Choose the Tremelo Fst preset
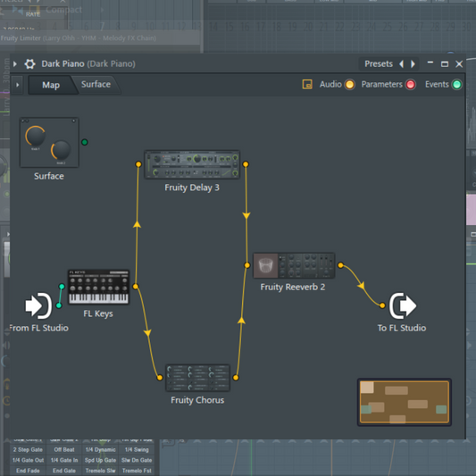Screen dimensions: 476x476 point(137,471)
